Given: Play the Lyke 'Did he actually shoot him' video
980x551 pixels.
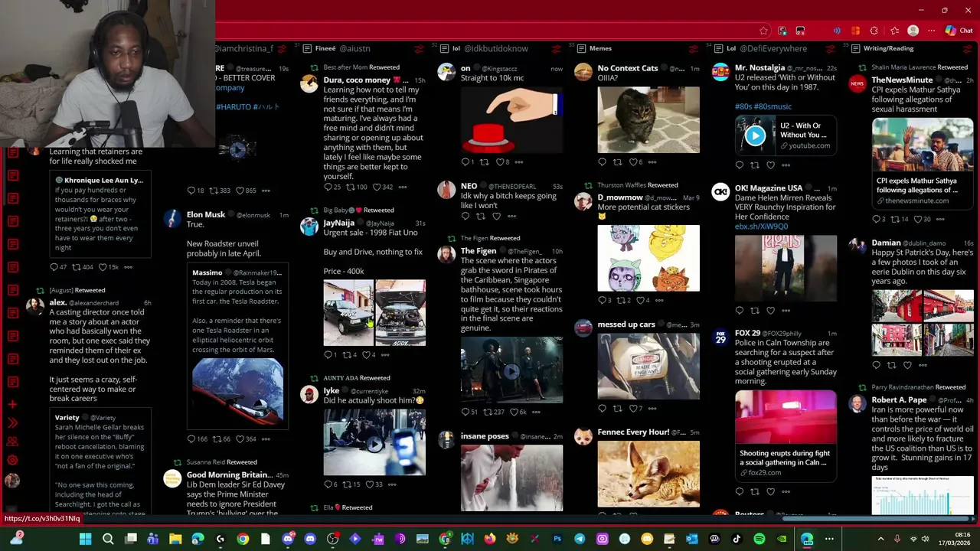Looking at the screenshot, I should coord(374,442).
